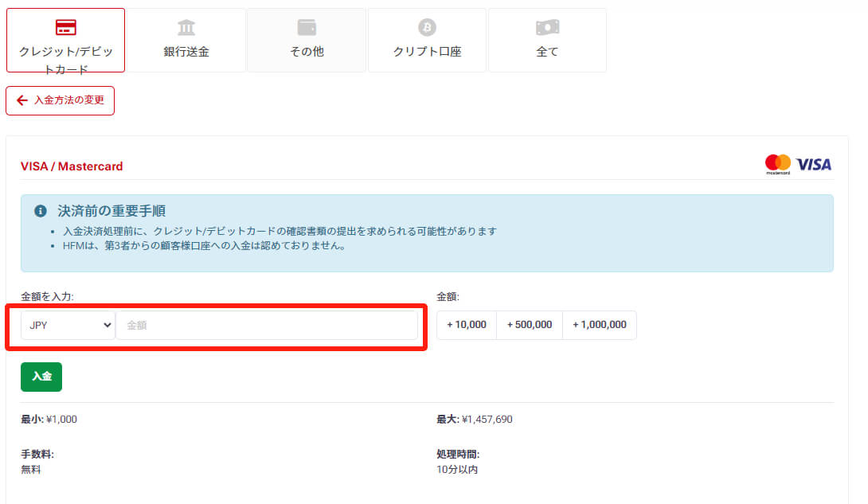Image resolution: width=868 pixels, height=504 pixels.
Task: Focus the 金額 amount input field
Action: coord(267,325)
